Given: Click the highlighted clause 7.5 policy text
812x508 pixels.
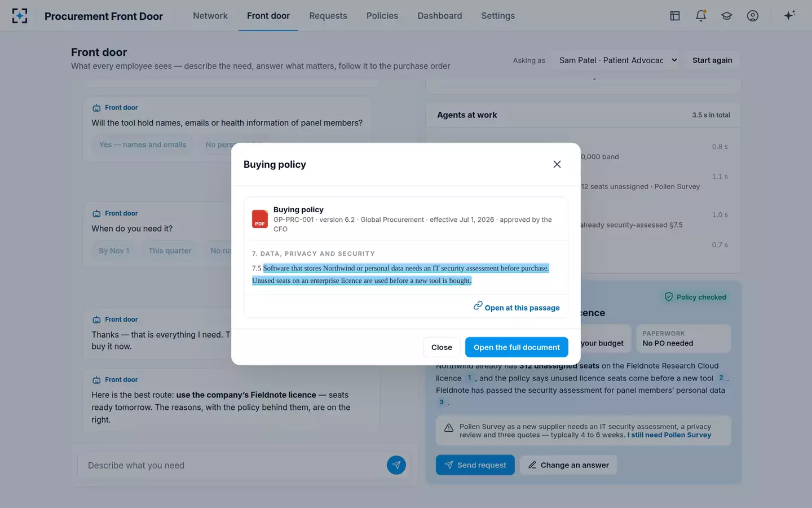Looking at the screenshot, I should (400, 274).
